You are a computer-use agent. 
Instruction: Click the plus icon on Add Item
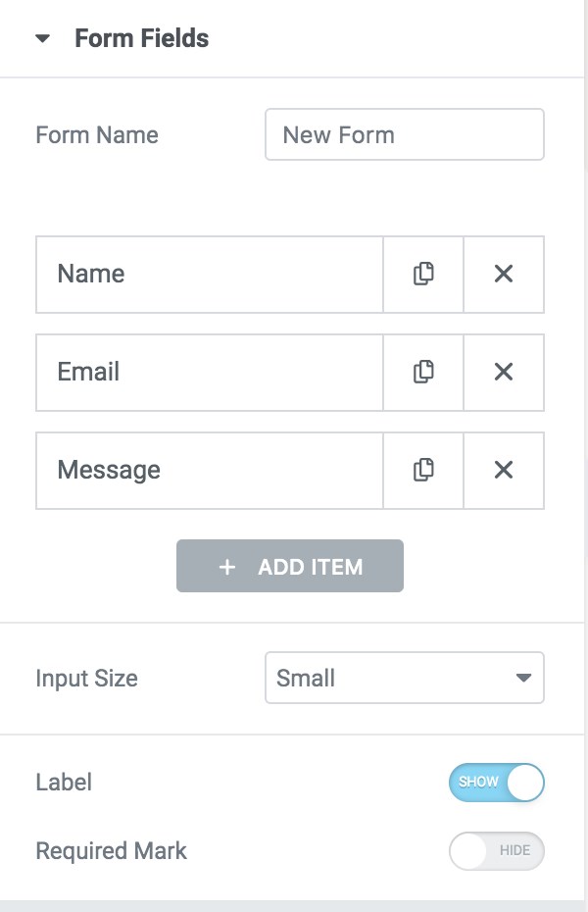(x=227, y=567)
